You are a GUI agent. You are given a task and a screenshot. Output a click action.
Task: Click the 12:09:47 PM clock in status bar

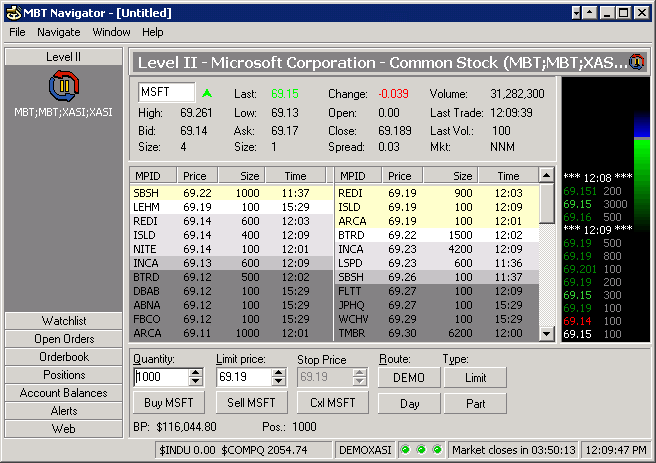click(x=616, y=450)
